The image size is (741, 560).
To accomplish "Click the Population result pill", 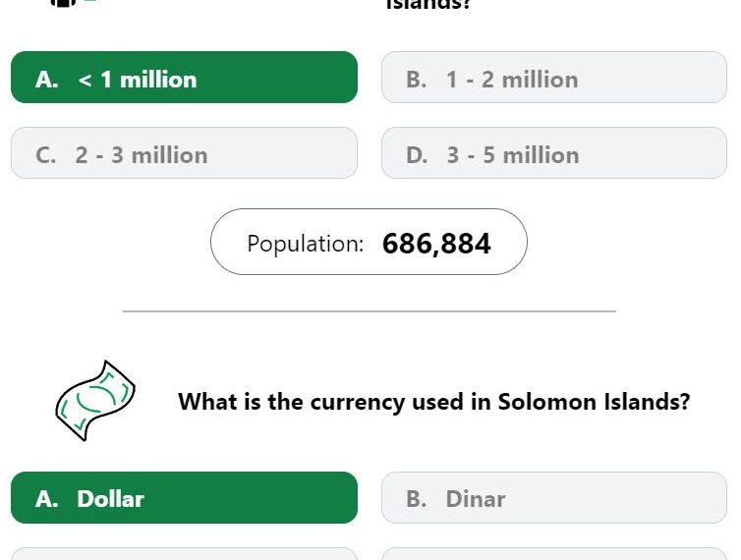I will pos(369,242).
